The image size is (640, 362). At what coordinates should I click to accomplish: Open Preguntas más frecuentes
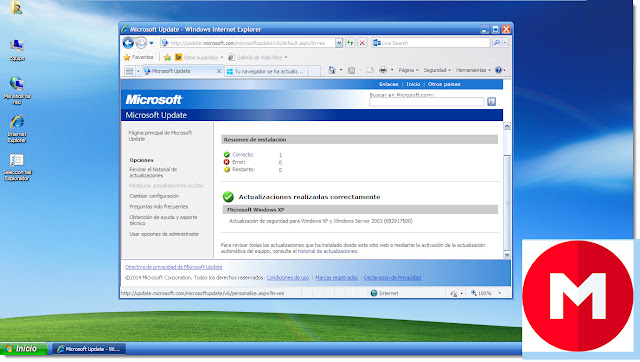pos(158,207)
